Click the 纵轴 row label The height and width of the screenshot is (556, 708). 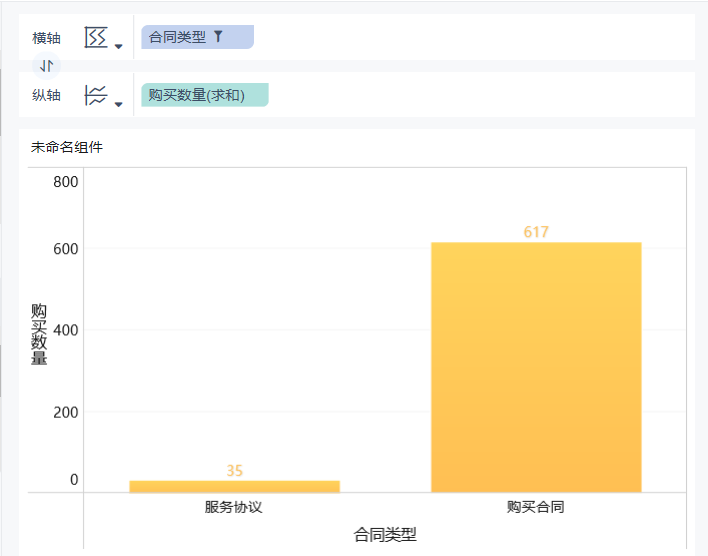(x=46, y=95)
